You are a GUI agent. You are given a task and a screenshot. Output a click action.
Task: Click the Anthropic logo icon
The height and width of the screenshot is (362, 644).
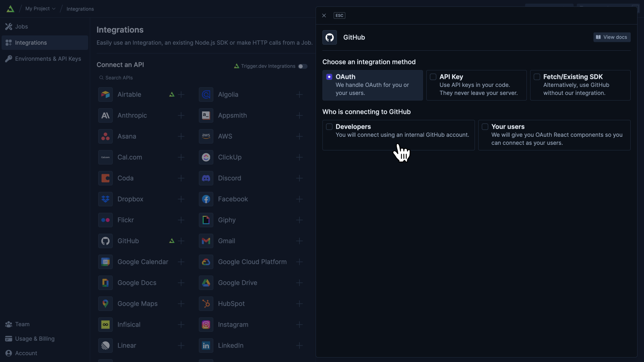pos(105,115)
